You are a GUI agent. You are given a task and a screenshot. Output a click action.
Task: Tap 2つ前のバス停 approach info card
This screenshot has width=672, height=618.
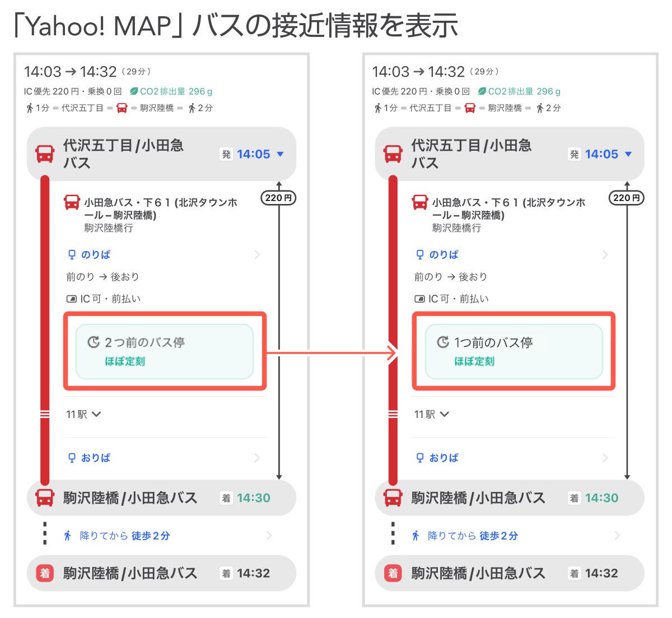click(165, 352)
